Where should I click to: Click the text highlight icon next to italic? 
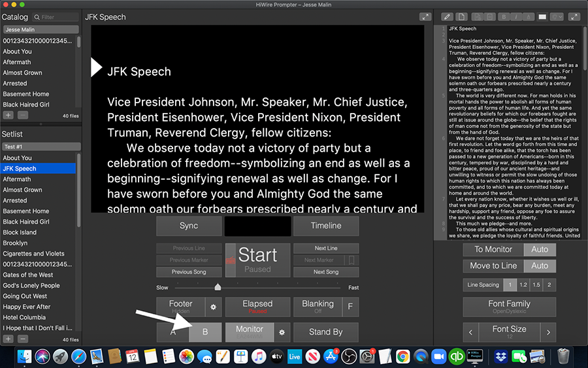click(x=529, y=17)
